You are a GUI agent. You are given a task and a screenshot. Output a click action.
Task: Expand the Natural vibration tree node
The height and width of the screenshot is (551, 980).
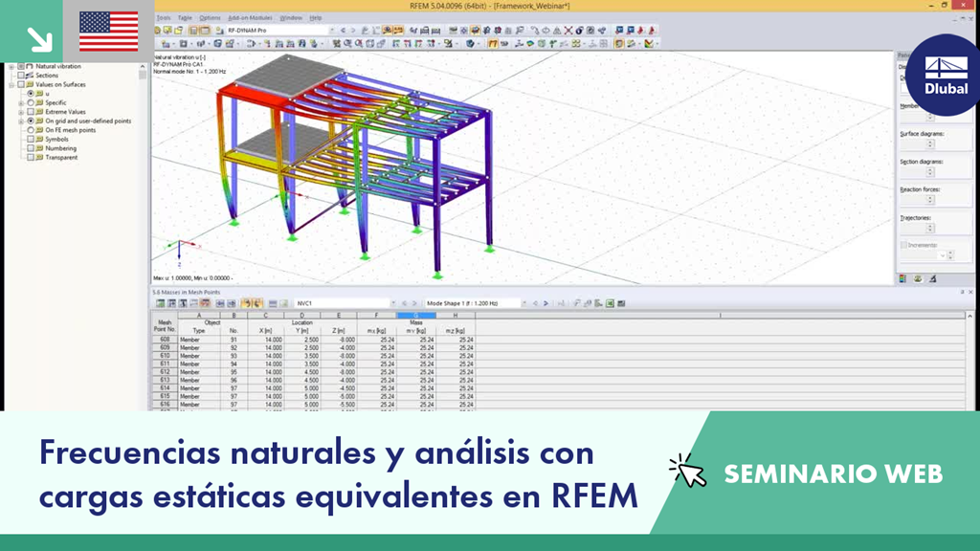[11, 66]
